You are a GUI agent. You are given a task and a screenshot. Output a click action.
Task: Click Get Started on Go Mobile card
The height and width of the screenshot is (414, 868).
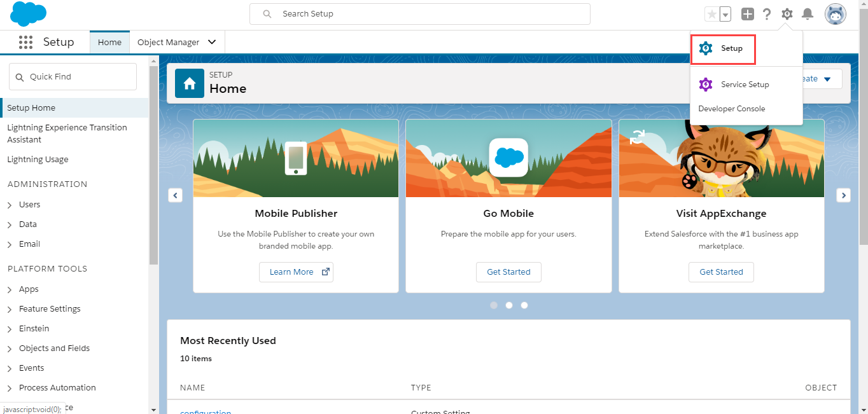(508, 272)
